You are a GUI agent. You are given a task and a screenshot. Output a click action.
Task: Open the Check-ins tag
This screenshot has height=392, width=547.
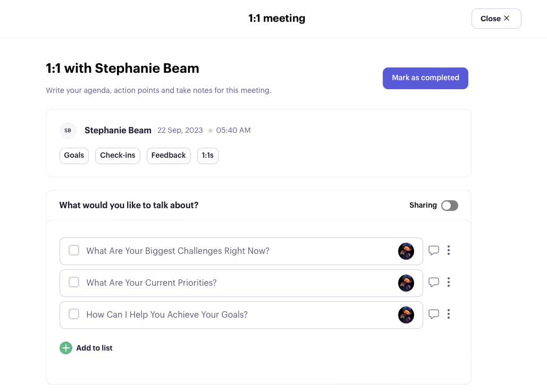click(x=117, y=156)
